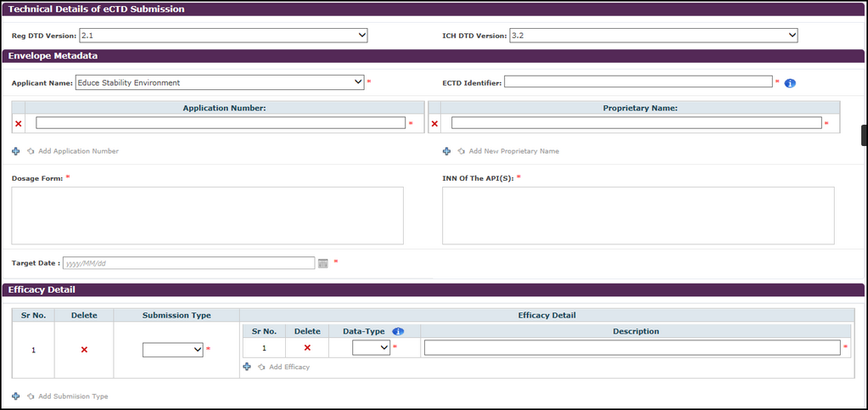Viewport: 868px width, 410px height.
Task: Open the Target Date calendar picker
Action: tap(323, 263)
